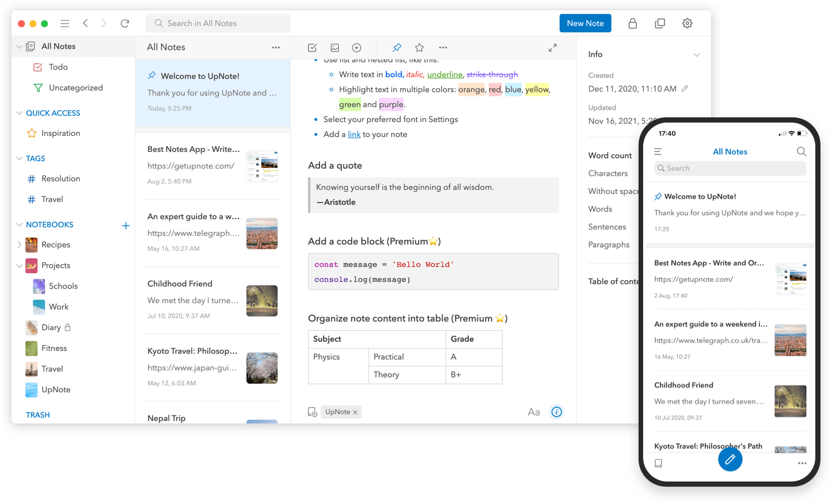Expand editor to full screen
This screenshot has width=832, height=504.
(552, 48)
